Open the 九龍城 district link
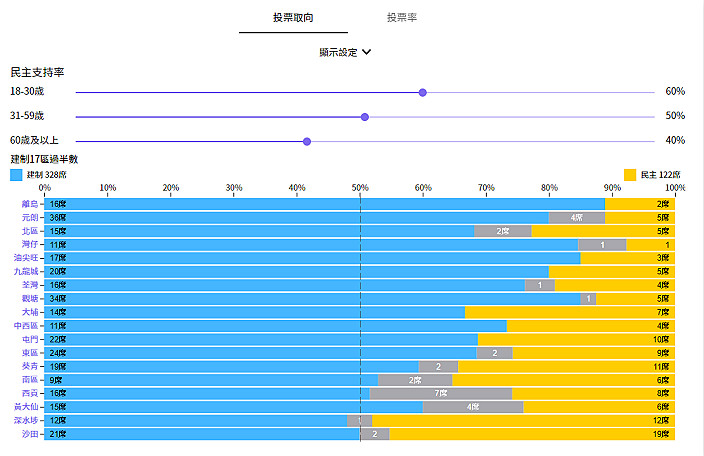 click(x=26, y=272)
